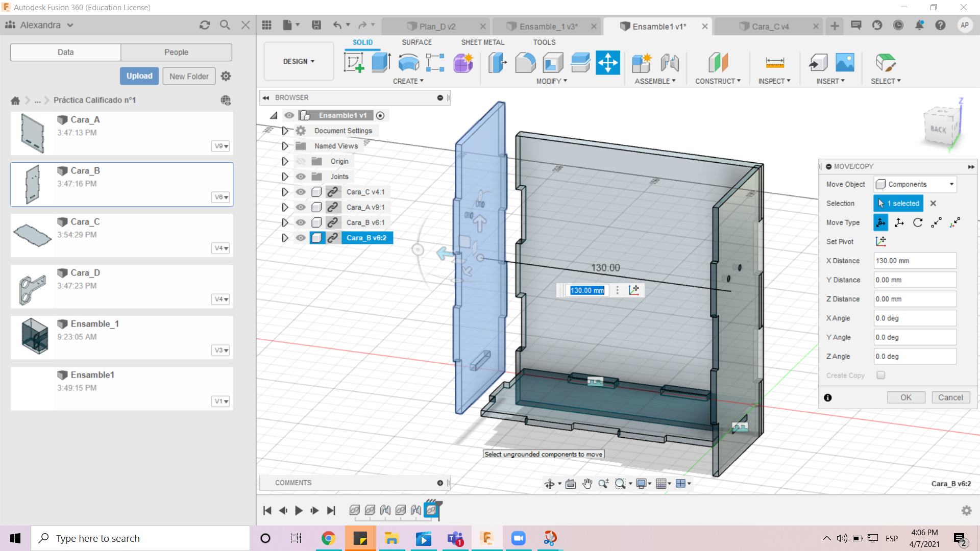Switch to the SHEET METAL tab
The width and height of the screenshot is (980, 551).
tap(482, 42)
